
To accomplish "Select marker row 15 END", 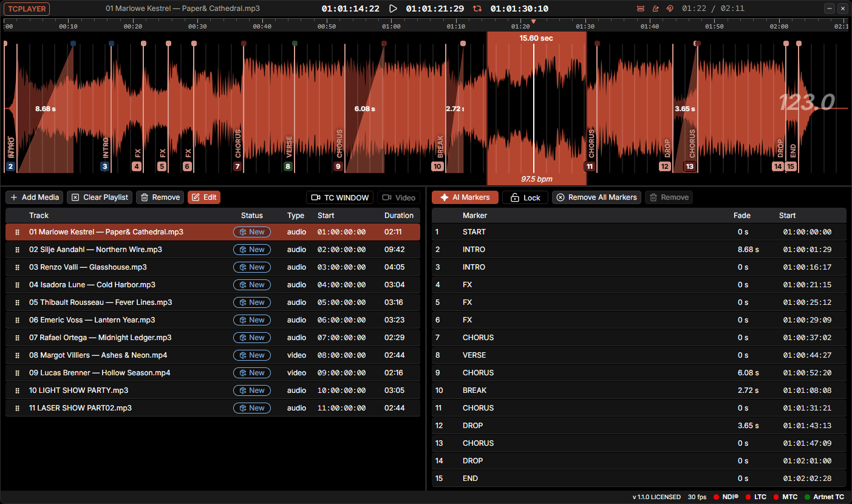I will coord(639,478).
